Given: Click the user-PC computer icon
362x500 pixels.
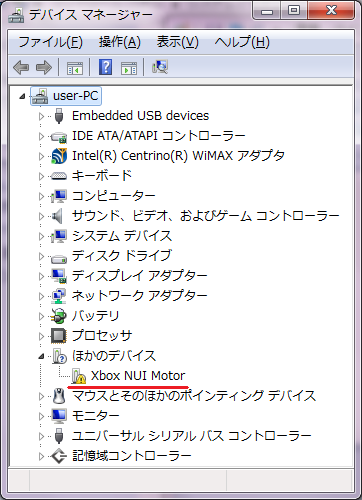Looking at the screenshot, I should [x=40, y=97].
